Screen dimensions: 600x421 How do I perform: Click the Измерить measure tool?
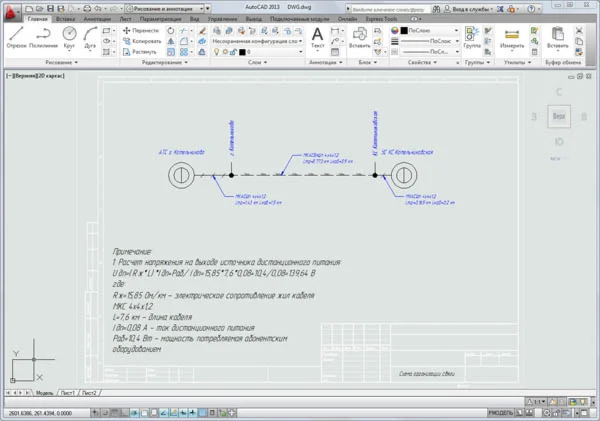pyautogui.click(x=512, y=37)
